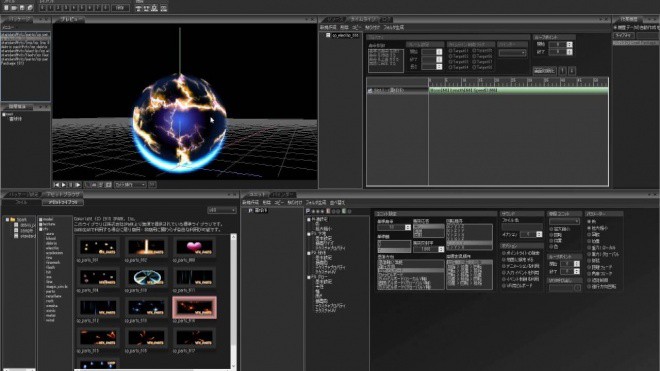Click the 'P' icon in the unit toolbar
The width and height of the screenshot is (660, 371).
308,211
